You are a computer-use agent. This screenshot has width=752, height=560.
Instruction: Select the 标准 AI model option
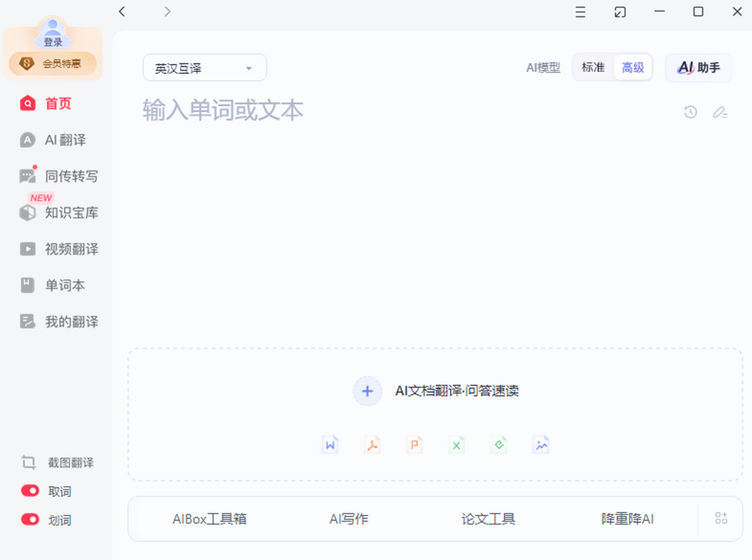pos(593,68)
